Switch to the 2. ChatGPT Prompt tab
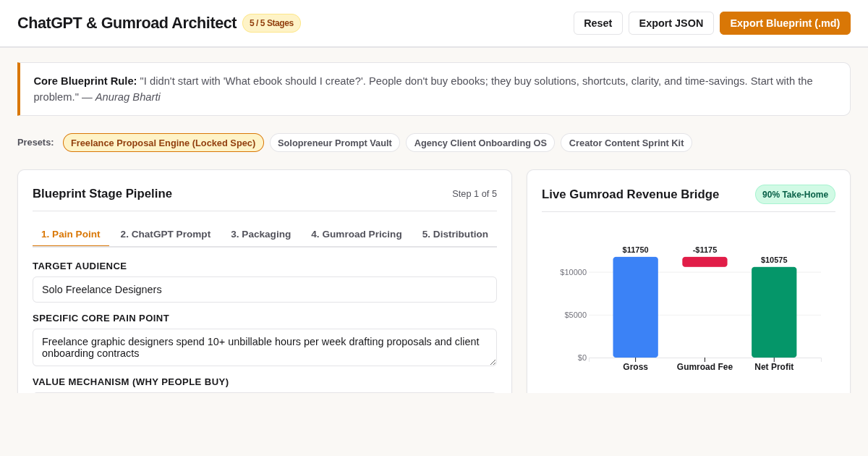 (x=166, y=235)
